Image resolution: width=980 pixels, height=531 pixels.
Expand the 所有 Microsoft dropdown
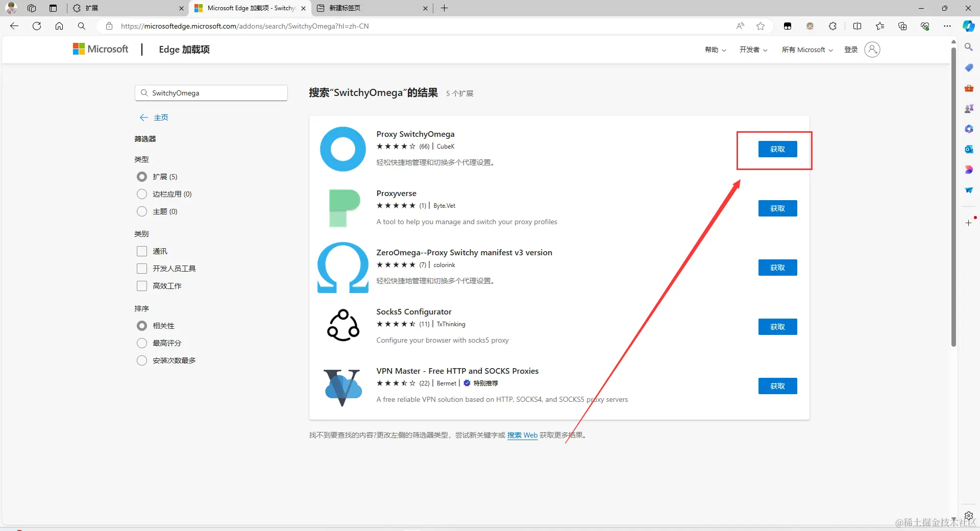click(x=807, y=50)
